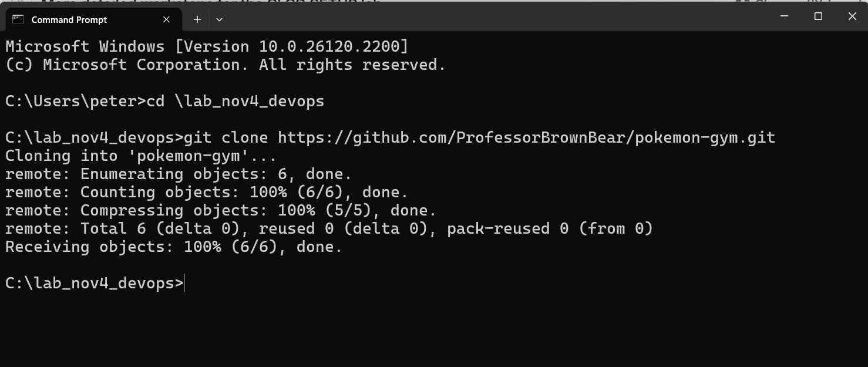Click the Microsoft Windows version line
868x367 pixels.
click(206, 46)
